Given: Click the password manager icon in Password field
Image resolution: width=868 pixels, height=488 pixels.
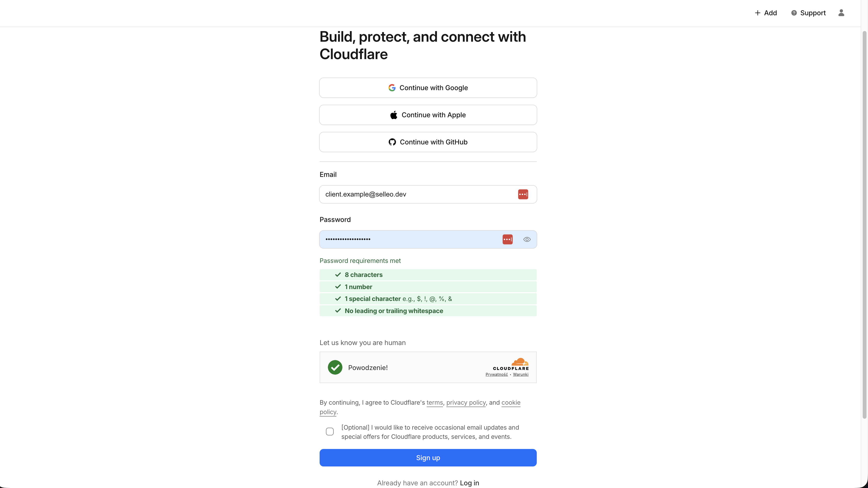Looking at the screenshot, I should click(x=507, y=239).
